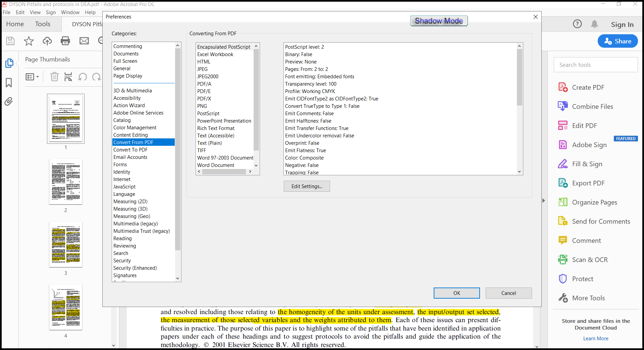Screen dimensions: 644x350
Task: Select the JavaScript category
Action: [143, 187]
